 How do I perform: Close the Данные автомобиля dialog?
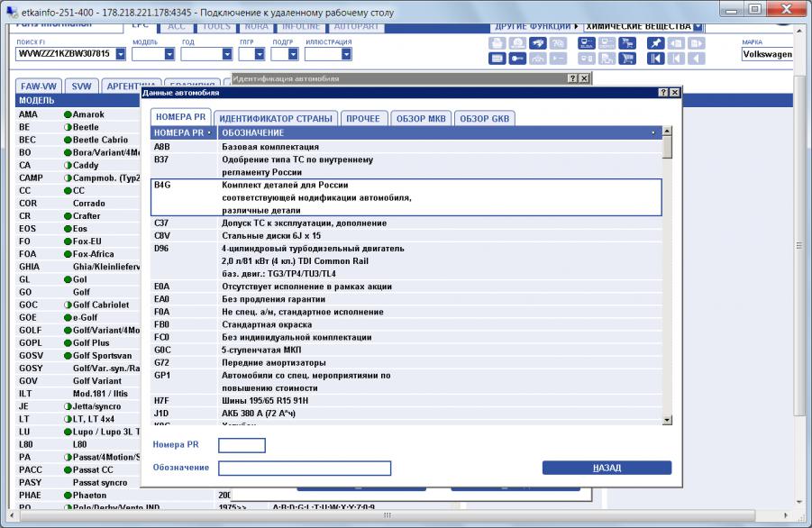675,92
